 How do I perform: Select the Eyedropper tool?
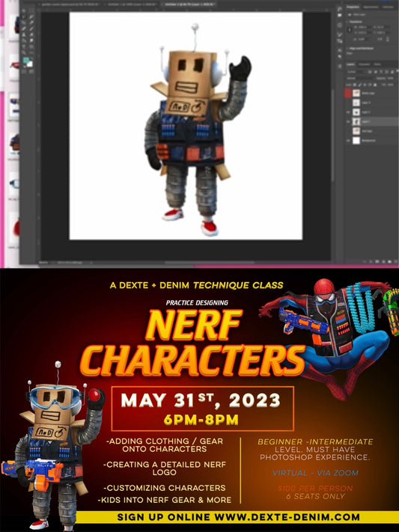[31, 22]
